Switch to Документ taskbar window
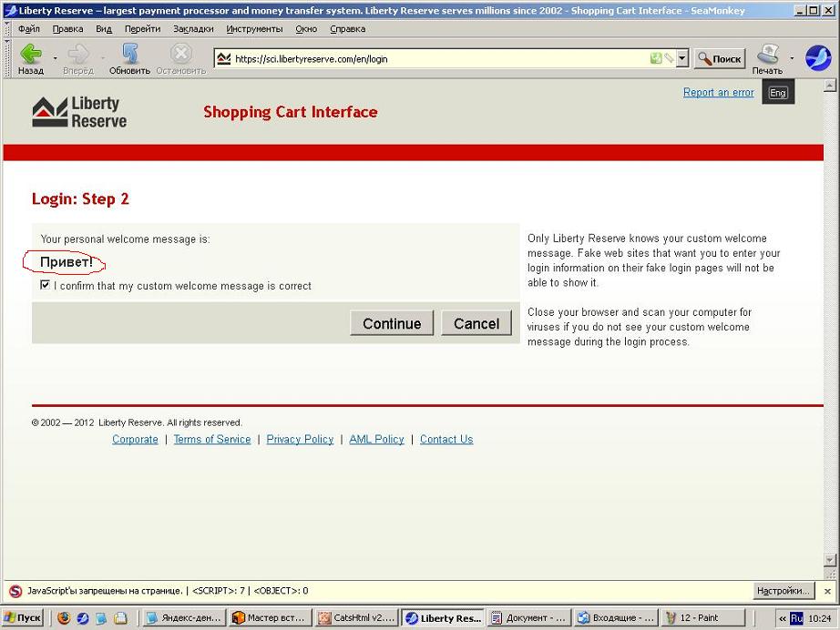Viewport: 840px width, 630px height. click(x=529, y=618)
